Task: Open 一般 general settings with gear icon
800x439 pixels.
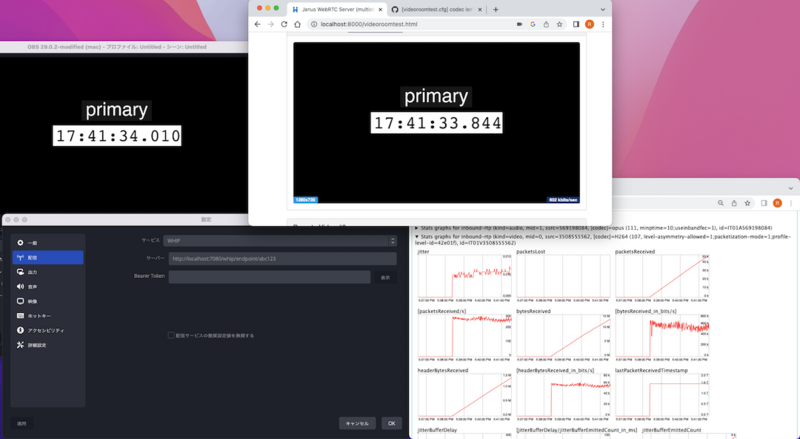Action: tap(48, 243)
